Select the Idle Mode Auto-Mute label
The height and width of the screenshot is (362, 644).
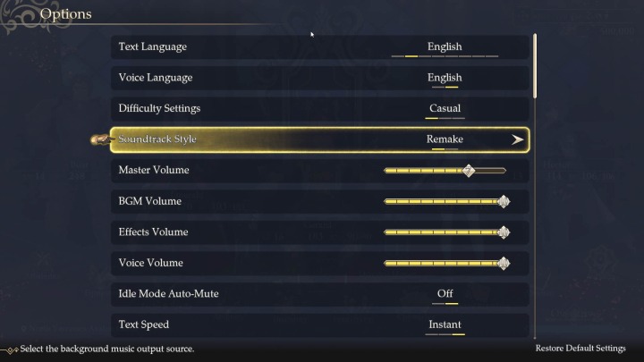(168, 294)
